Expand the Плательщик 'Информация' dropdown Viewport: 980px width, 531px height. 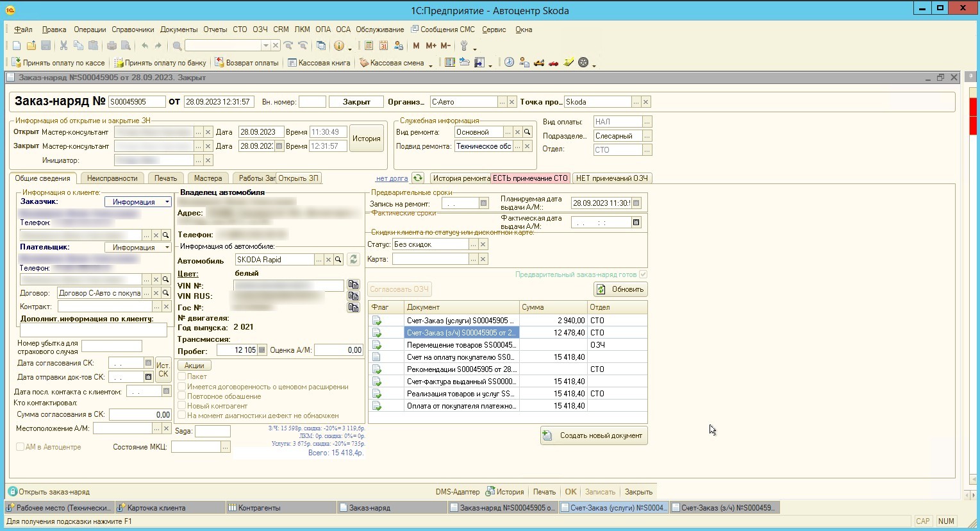[167, 248]
